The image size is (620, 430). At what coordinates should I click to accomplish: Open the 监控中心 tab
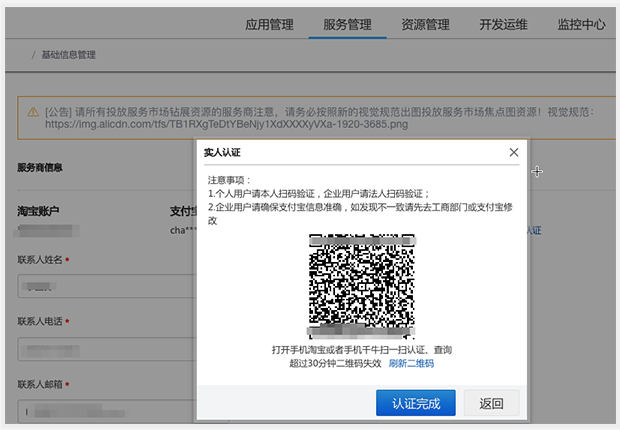pos(581,25)
